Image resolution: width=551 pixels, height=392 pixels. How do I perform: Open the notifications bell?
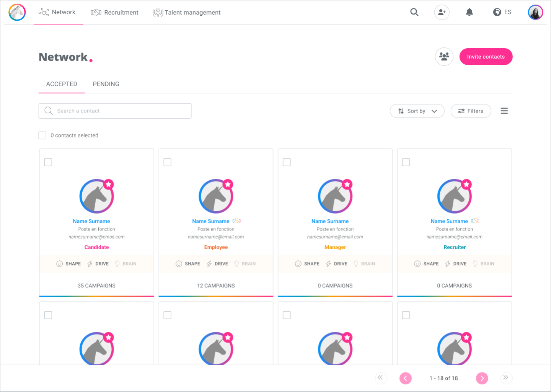[469, 12]
